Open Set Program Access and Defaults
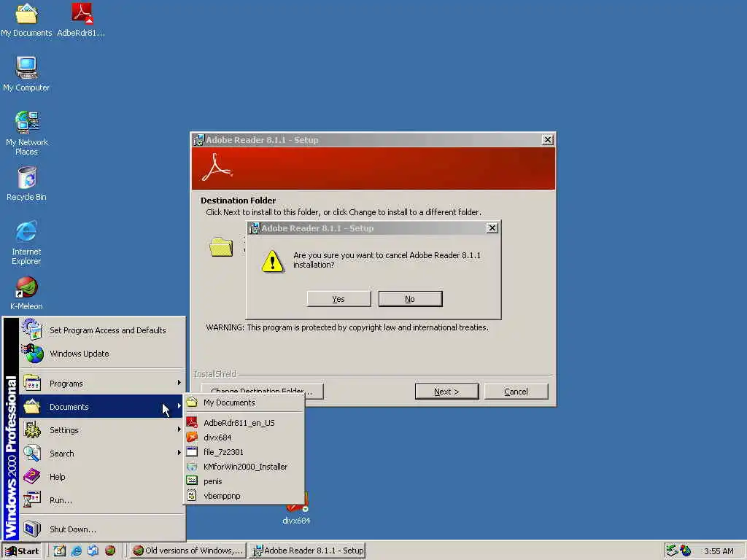Image resolution: width=747 pixels, height=560 pixels. coord(102,330)
